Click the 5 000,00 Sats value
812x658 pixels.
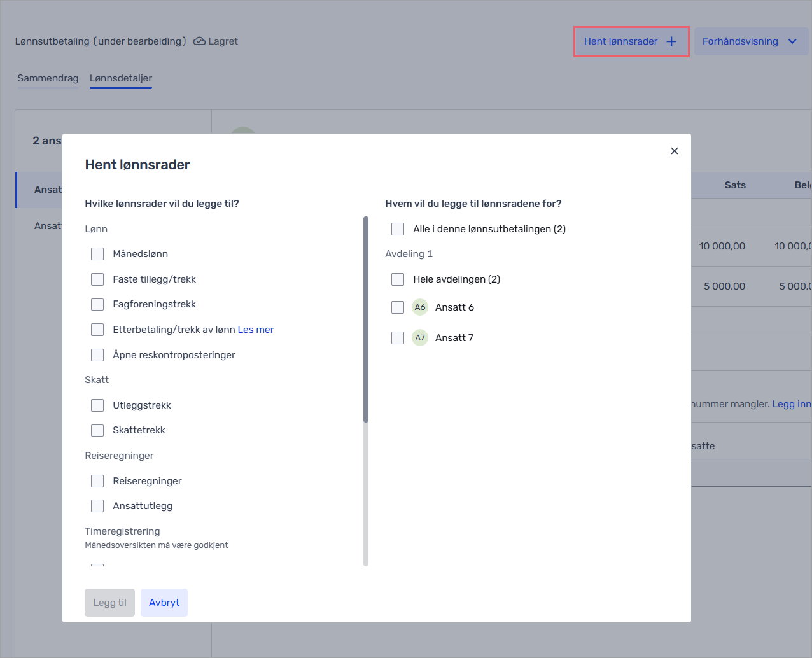(x=724, y=286)
